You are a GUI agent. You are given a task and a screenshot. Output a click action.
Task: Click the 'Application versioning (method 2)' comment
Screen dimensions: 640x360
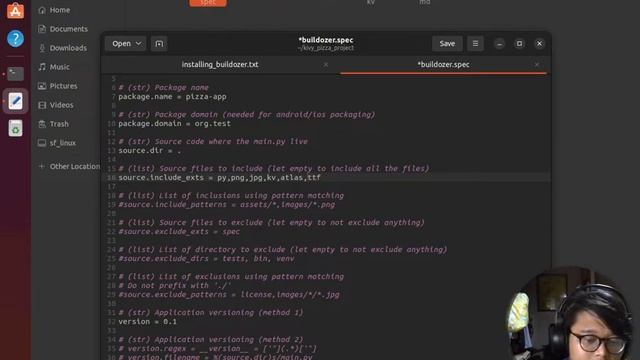point(211,340)
